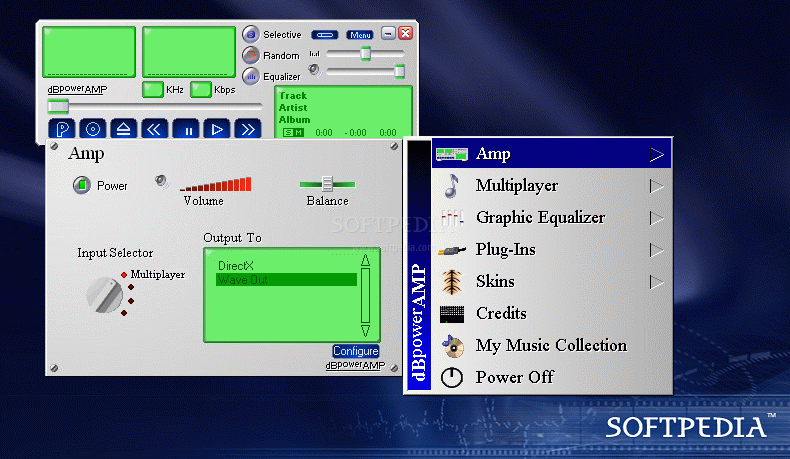Expand Multiplayer submenu arrow
The width and height of the screenshot is (790, 459).
click(x=657, y=186)
